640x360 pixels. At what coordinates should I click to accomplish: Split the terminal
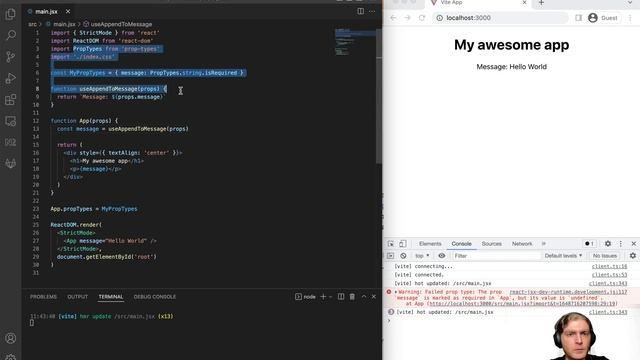click(x=341, y=297)
